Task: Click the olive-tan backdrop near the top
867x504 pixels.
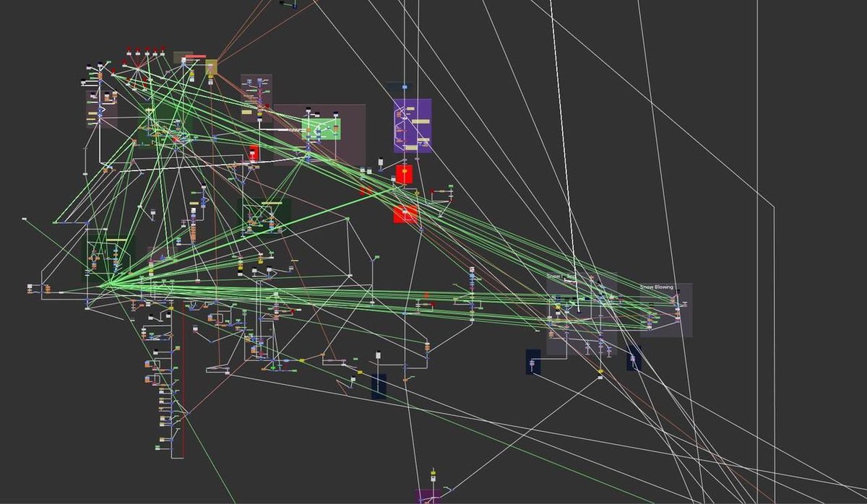Action: click(211, 68)
